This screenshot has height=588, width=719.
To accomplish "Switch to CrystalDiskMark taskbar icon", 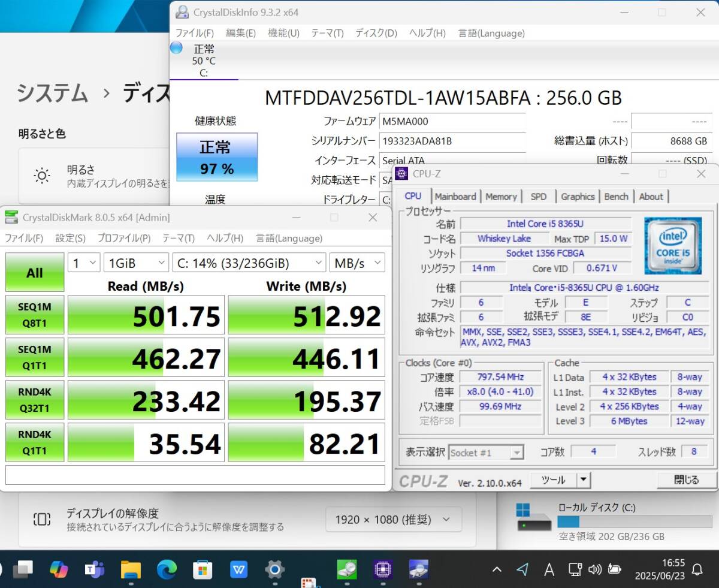I will pyautogui.click(x=346, y=569).
